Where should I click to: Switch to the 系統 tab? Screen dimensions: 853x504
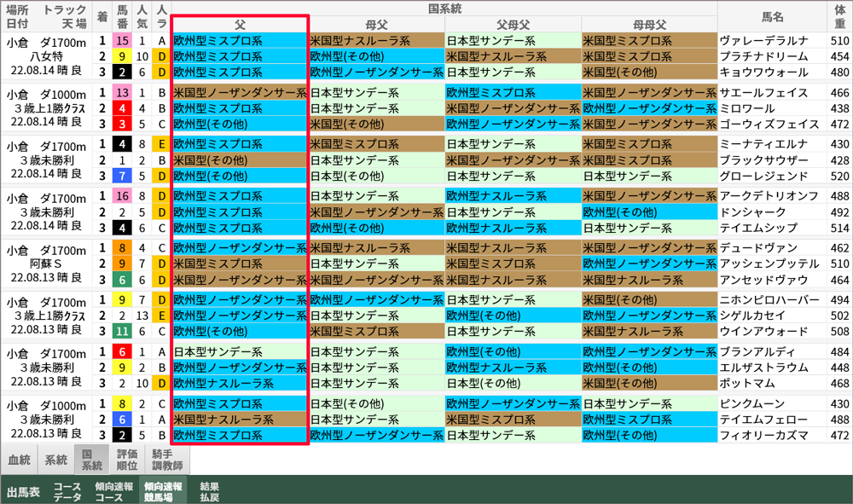(55, 460)
